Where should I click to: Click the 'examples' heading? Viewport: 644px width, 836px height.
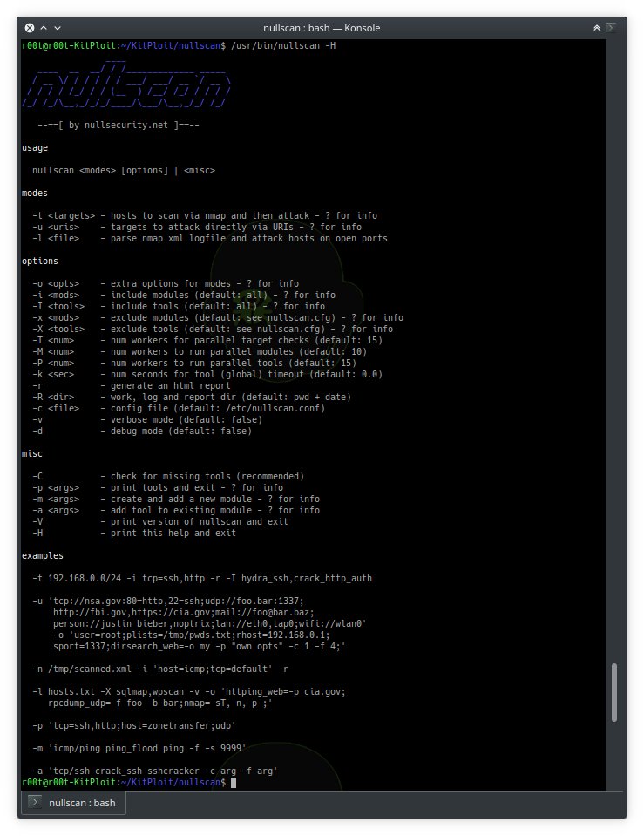[x=43, y=555]
